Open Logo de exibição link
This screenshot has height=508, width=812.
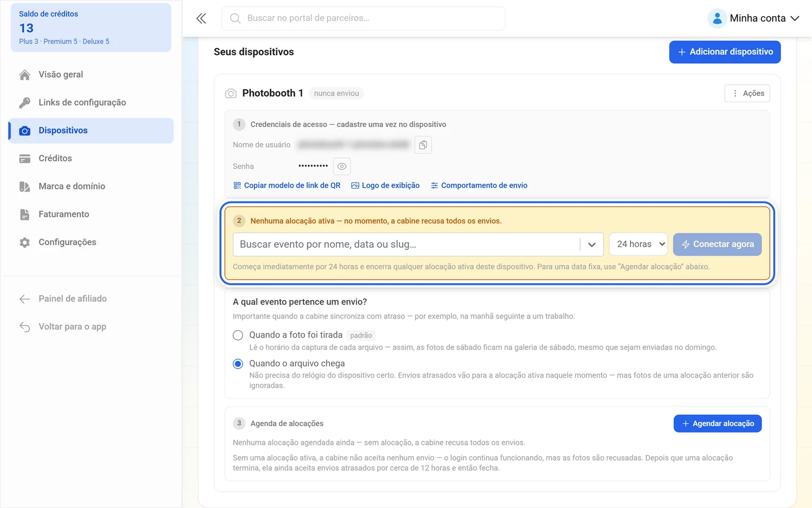(385, 185)
